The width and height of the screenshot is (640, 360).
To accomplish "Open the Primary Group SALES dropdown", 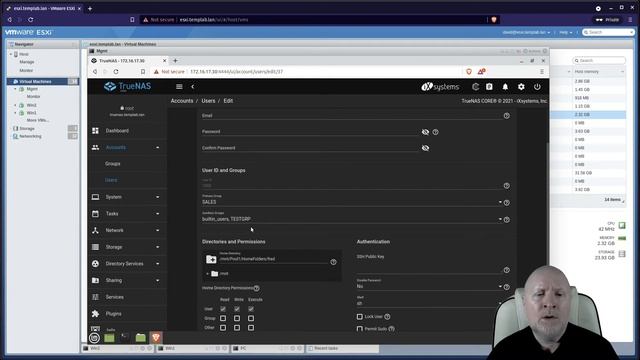I will [351, 202].
